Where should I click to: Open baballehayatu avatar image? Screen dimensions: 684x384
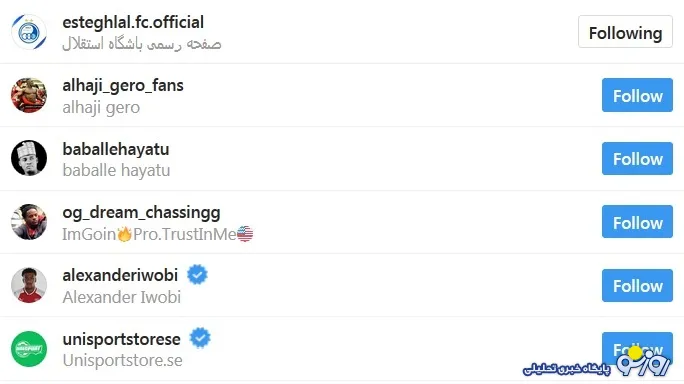(x=29, y=158)
